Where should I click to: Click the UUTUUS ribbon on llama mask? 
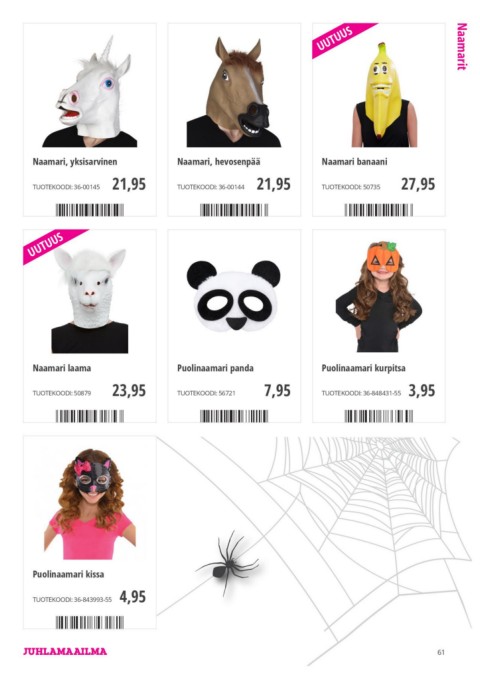[53, 245]
